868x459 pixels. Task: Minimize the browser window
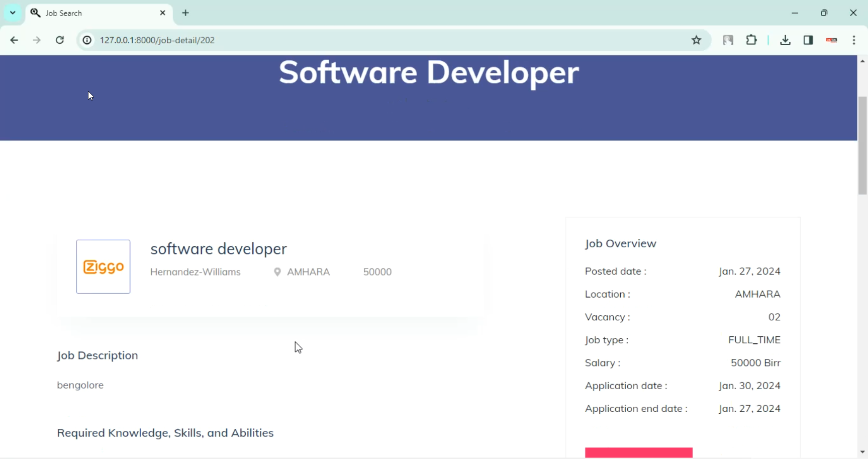tap(795, 13)
